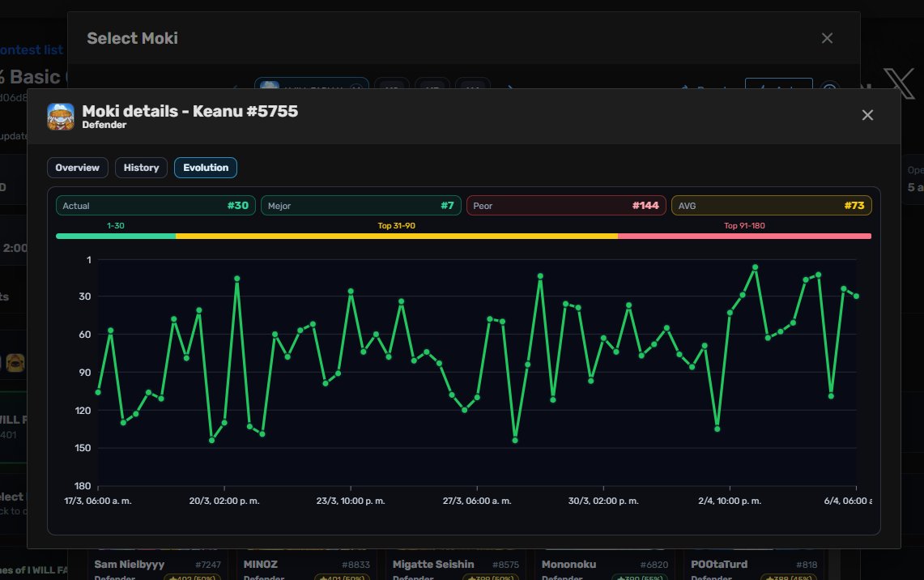Click the y-axis value 90
924x580 pixels.
click(x=85, y=373)
